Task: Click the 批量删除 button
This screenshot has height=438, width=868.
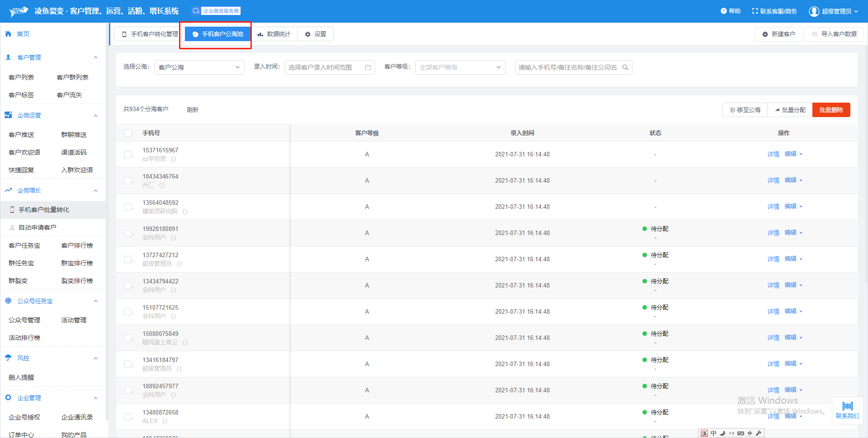Action: (x=831, y=110)
